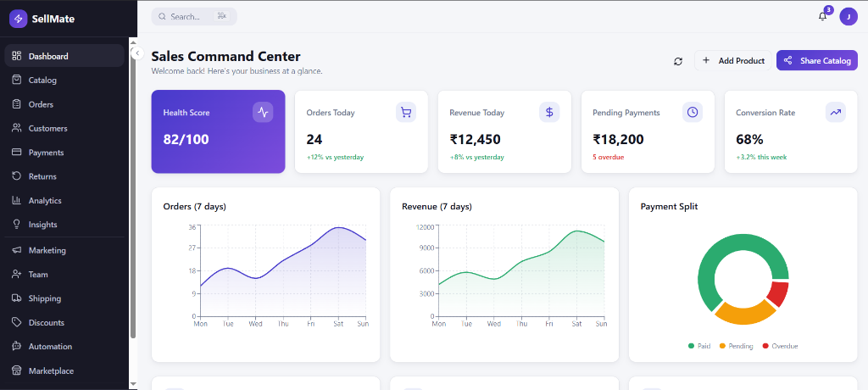Select Discounts menu item
868x390 pixels.
click(64, 322)
